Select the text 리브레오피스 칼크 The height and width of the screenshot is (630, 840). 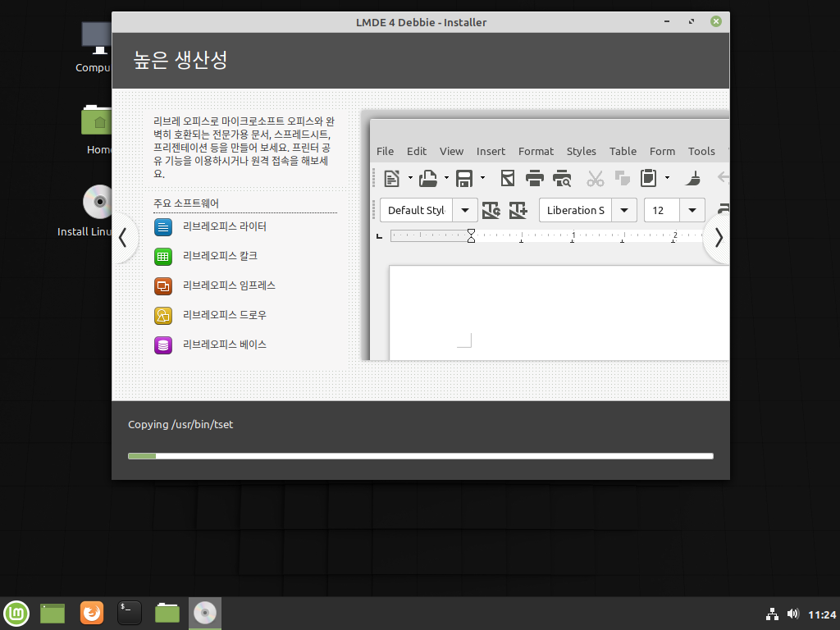tap(220, 256)
